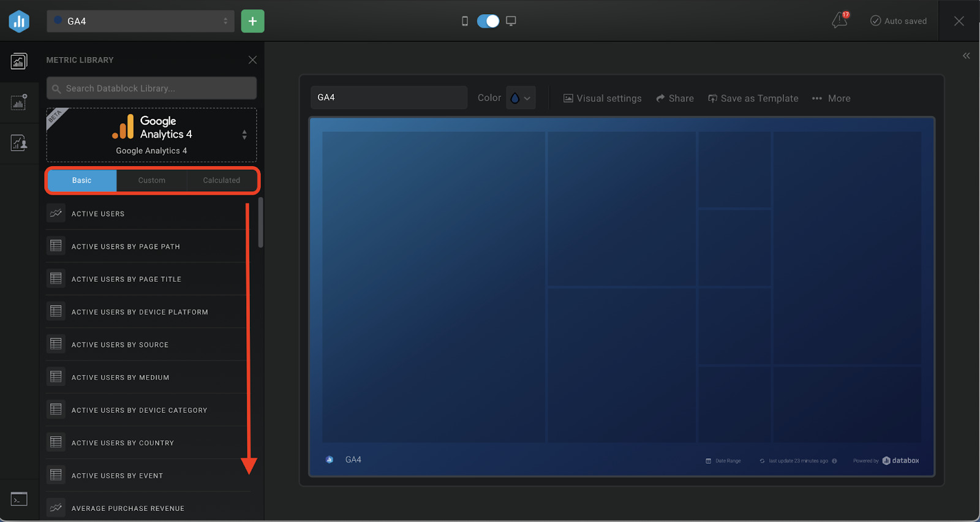Image resolution: width=980 pixels, height=522 pixels.
Task: Click the Active Users by Medium table icon
Action: click(56, 377)
